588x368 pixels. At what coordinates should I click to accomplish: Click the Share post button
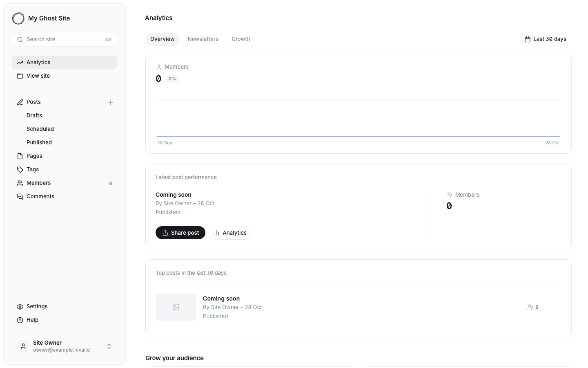(x=180, y=233)
